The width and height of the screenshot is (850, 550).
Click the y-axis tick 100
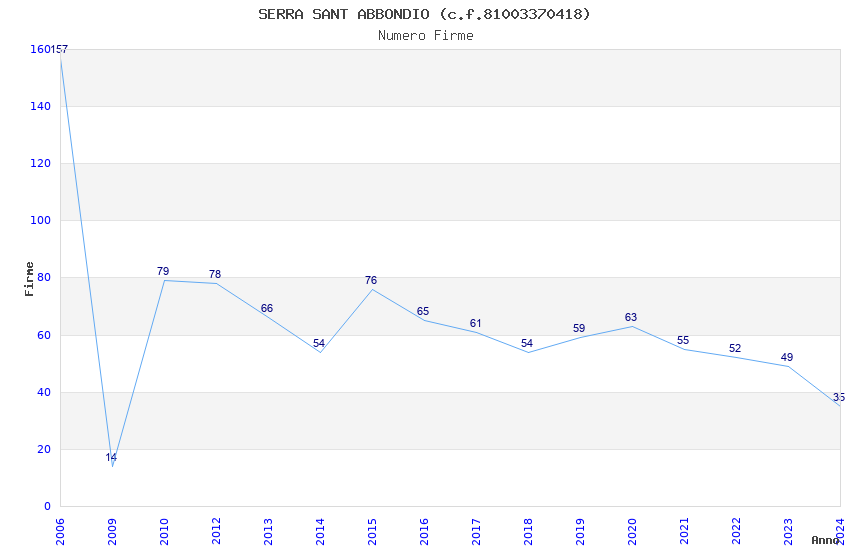(41, 220)
